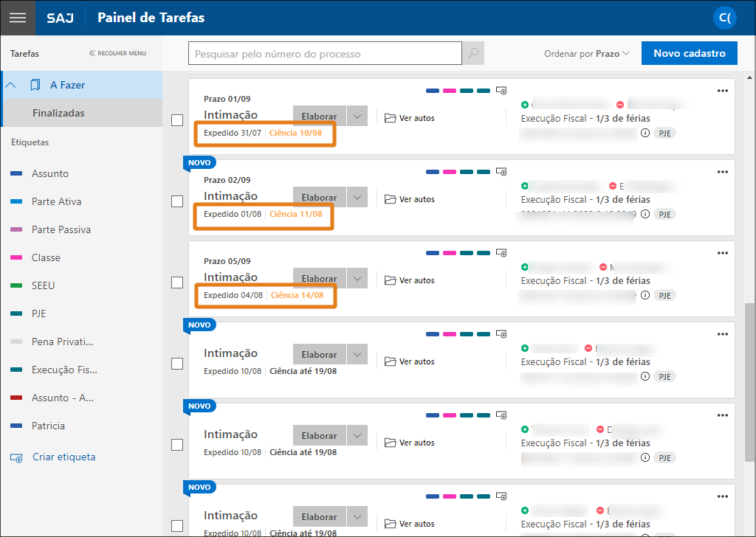The height and width of the screenshot is (537, 756).
Task: Show process info icon on Prazo 01/09 card
Action: tap(645, 133)
